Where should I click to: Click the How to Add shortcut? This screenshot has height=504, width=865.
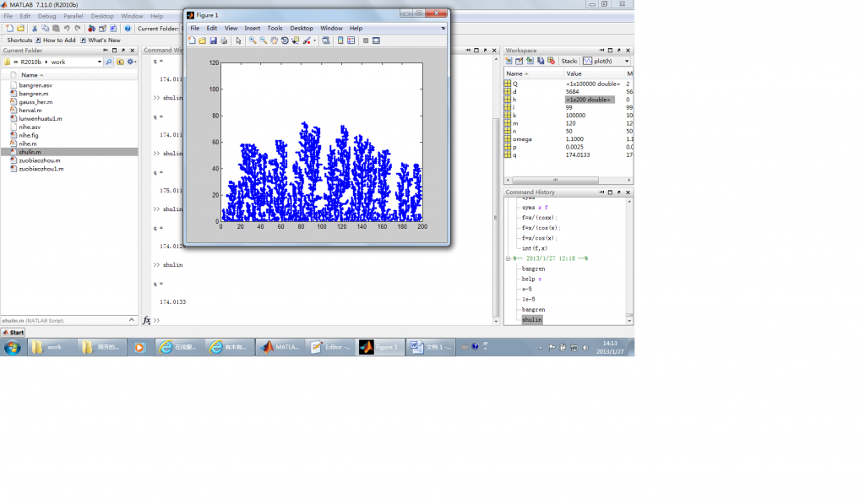[x=55, y=40]
